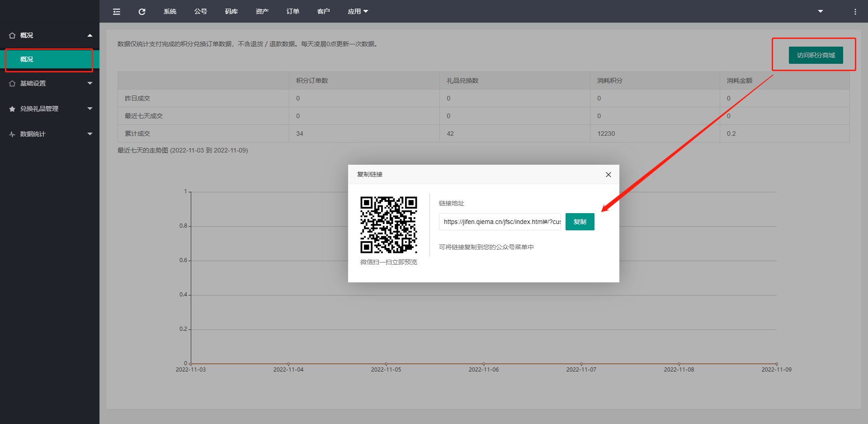Click chart data point at 2022-11-04

point(288,364)
